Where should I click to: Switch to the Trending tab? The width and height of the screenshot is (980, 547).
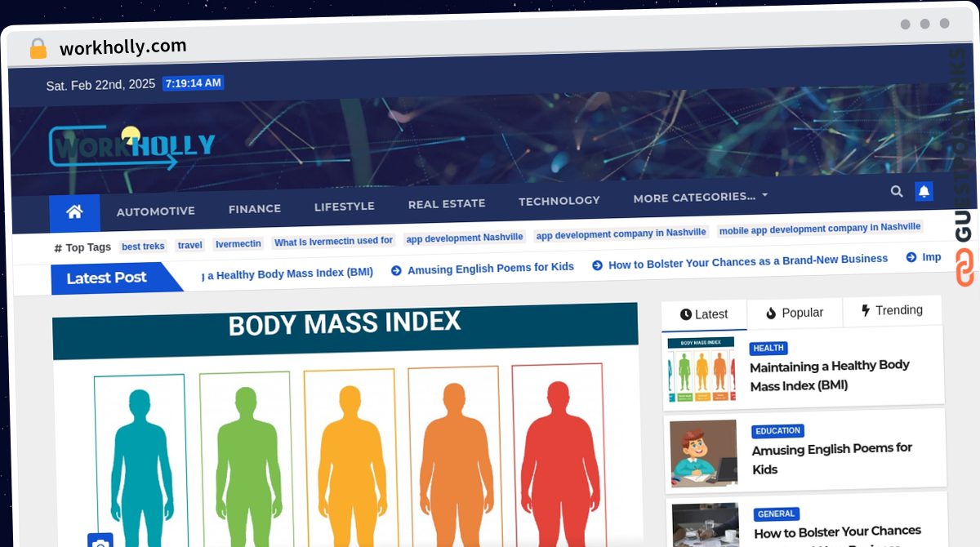click(892, 310)
